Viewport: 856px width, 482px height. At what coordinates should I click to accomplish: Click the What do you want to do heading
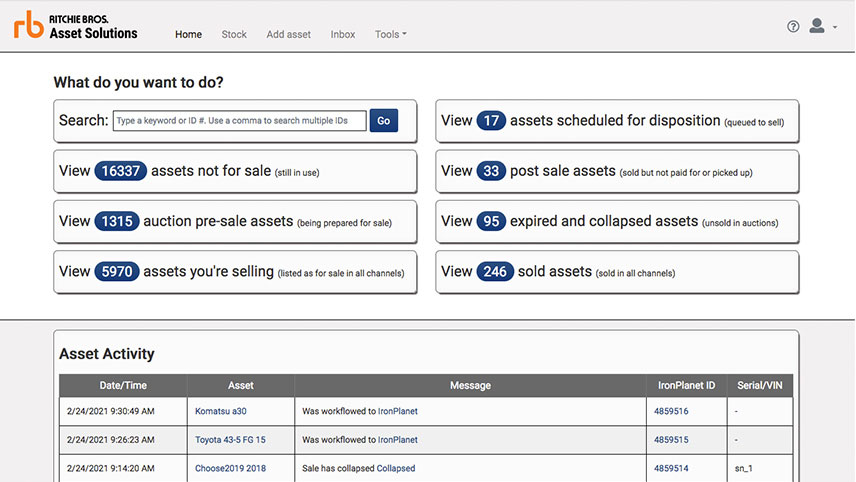[138, 82]
